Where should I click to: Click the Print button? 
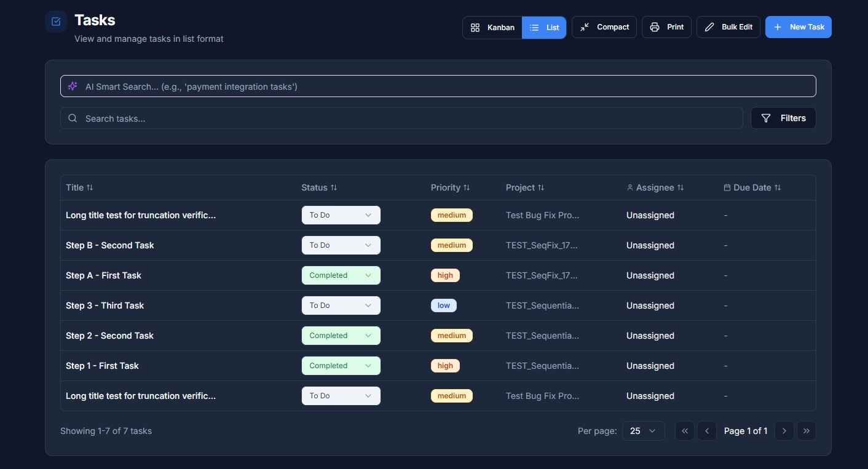(666, 27)
